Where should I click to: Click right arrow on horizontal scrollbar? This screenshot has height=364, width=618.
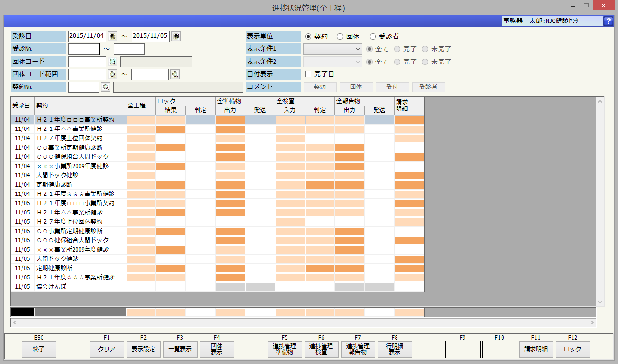click(x=593, y=323)
